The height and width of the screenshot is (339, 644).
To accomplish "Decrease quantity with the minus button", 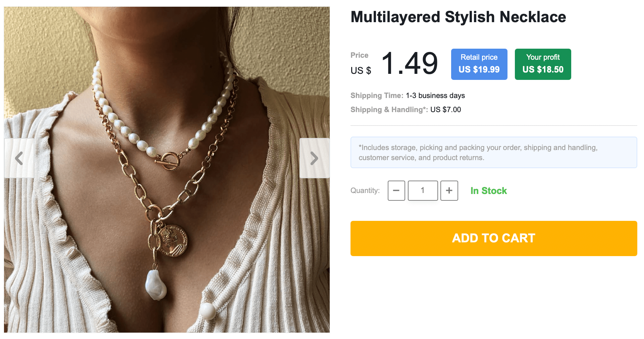I will click(396, 191).
